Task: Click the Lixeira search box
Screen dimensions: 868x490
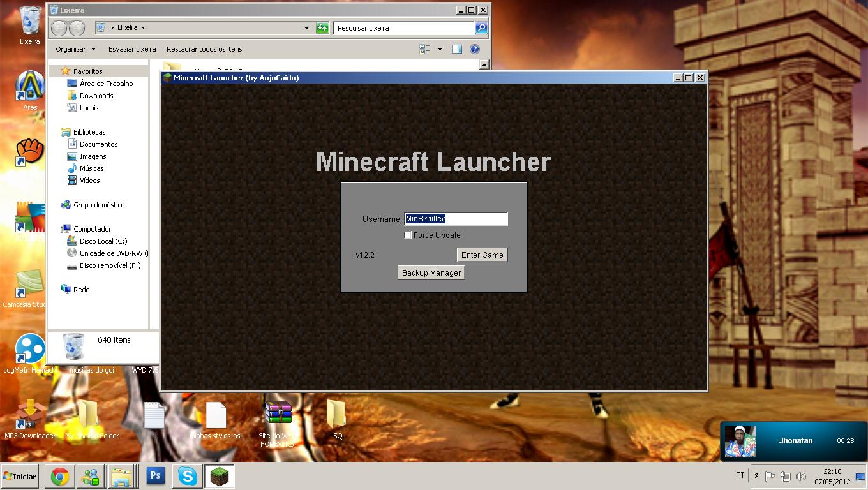Action: (403, 28)
